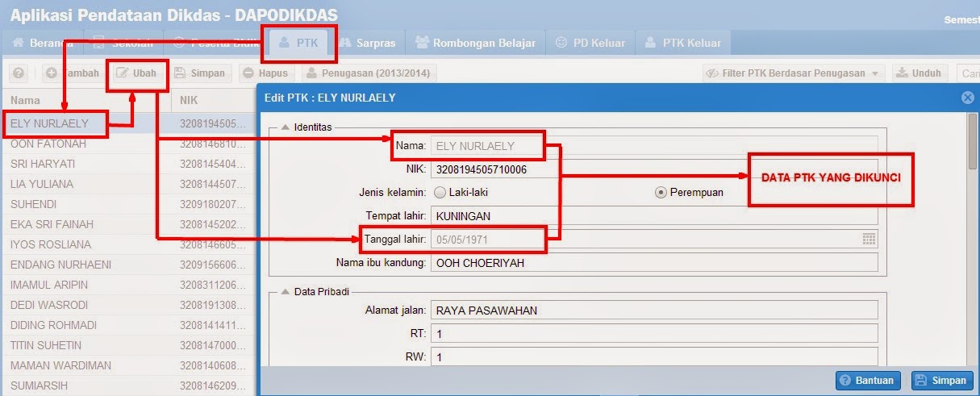
Task: Switch to the Beranda tab
Action: tap(42, 43)
